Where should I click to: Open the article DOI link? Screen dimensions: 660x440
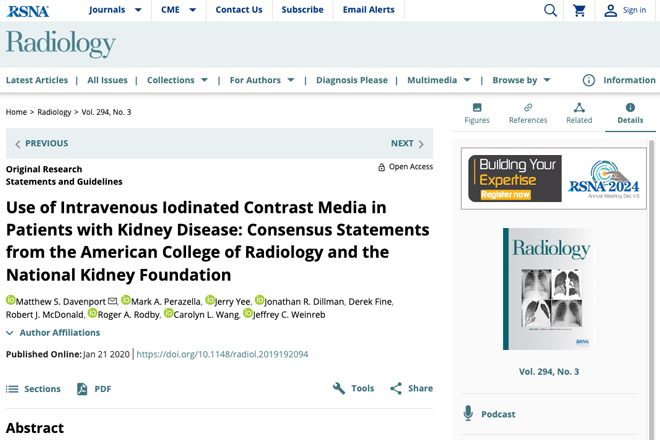[222, 354]
